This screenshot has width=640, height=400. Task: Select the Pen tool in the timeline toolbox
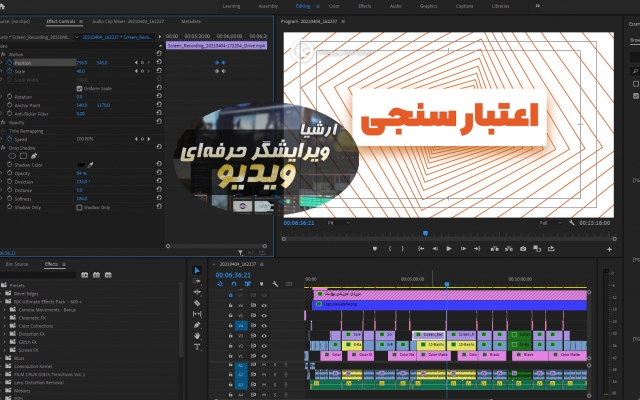[x=197, y=325]
